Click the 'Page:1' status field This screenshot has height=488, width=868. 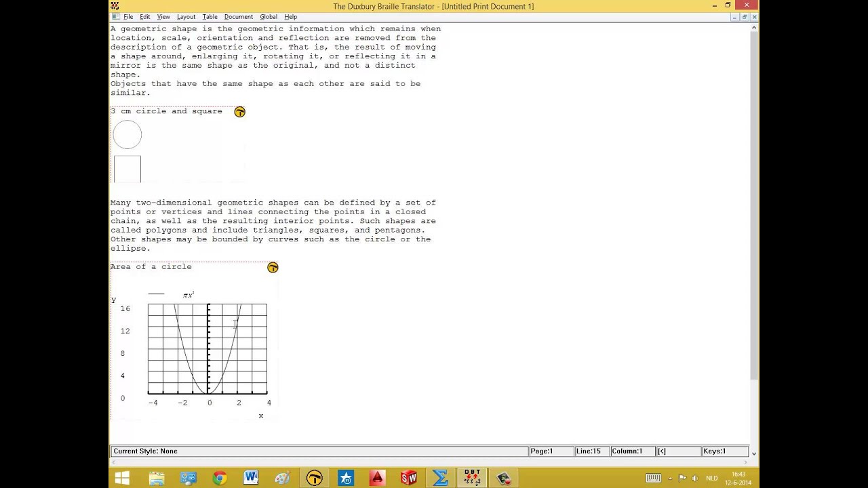551,451
